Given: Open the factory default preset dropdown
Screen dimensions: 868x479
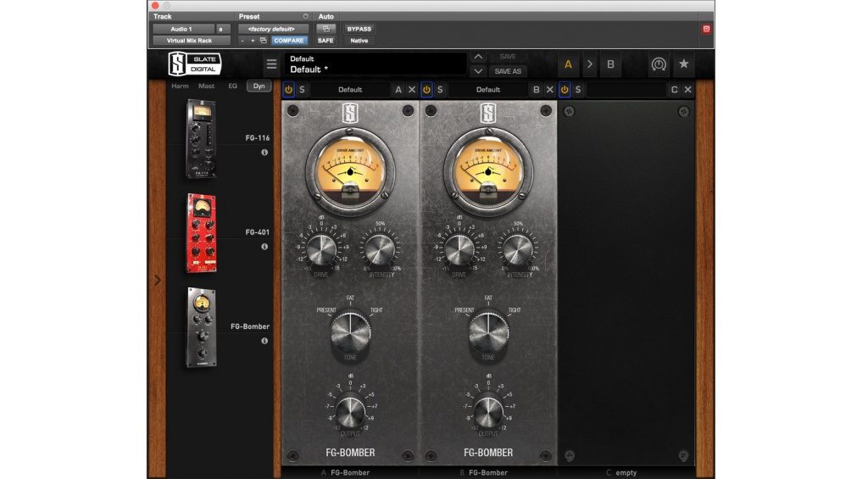Looking at the screenshot, I should tap(274, 29).
